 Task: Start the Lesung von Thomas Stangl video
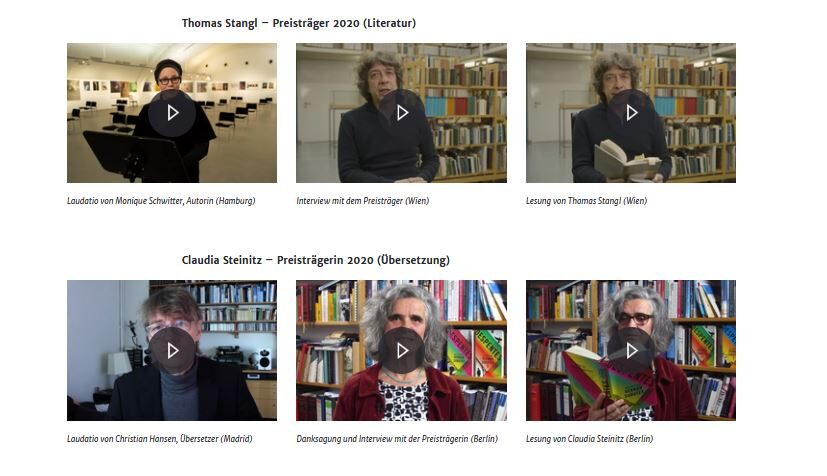tap(631, 113)
